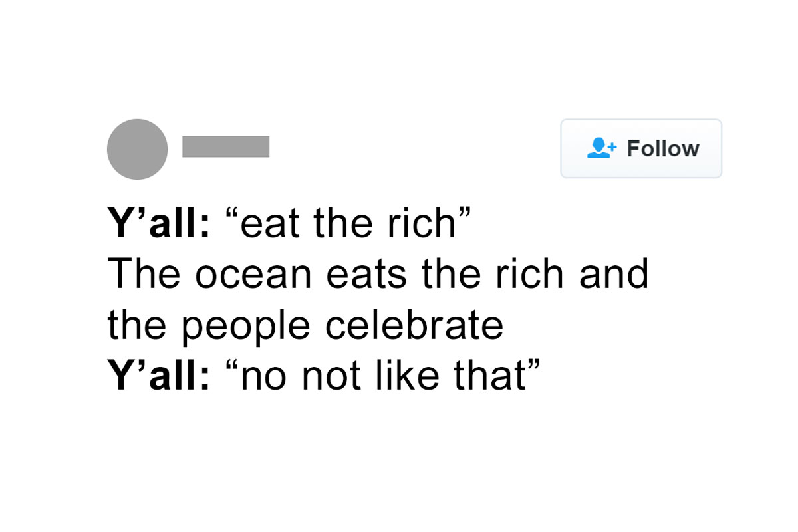
Task: Click the username placeholder bar
Action: [226, 148]
